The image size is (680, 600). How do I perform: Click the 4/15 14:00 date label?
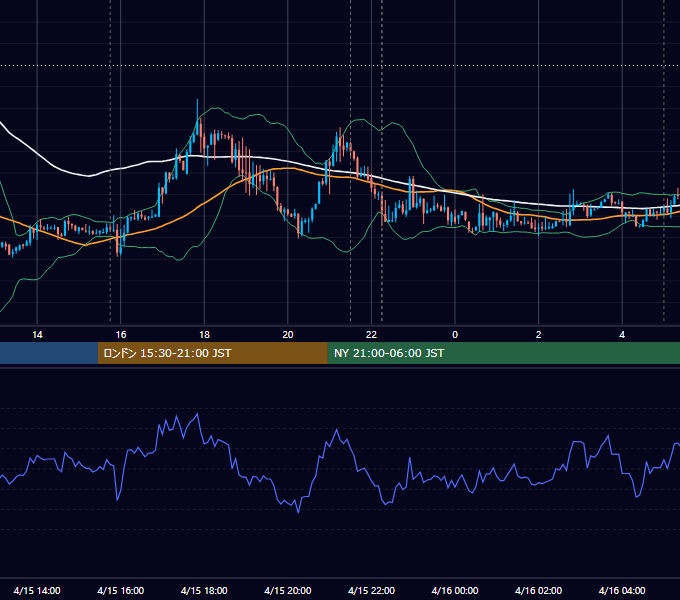pyautogui.click(x=37, y=590)
